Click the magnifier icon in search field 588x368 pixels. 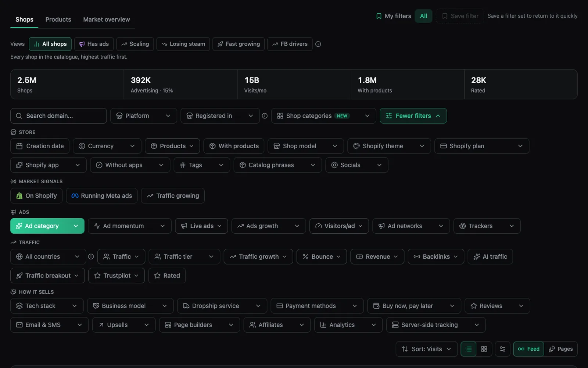coord(19,116)
